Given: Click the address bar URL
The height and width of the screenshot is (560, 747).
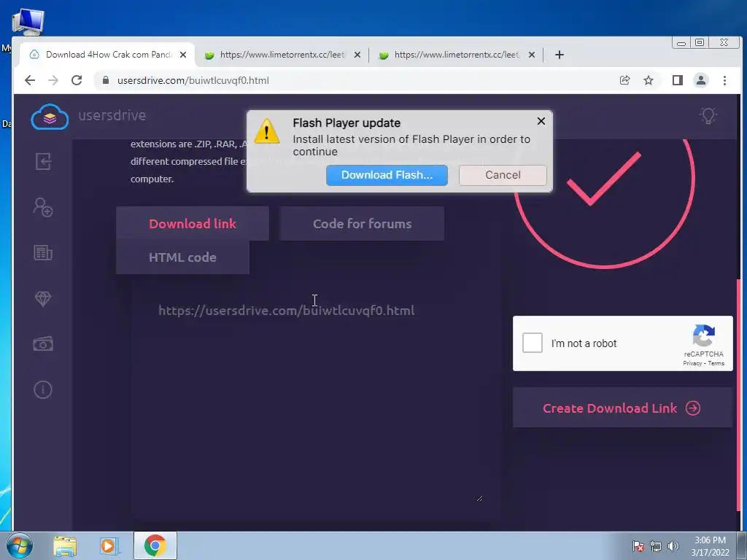Looking at the screenshot, I should 193,80.
